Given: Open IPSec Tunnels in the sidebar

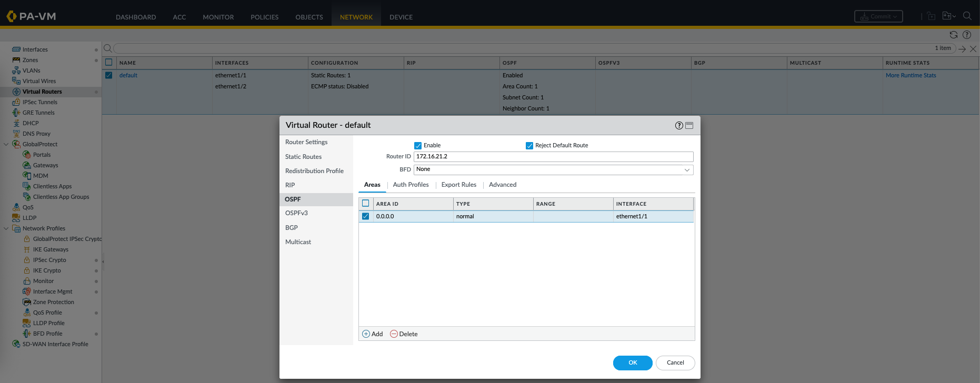Looking at the screenshot, I should [39, 102].
